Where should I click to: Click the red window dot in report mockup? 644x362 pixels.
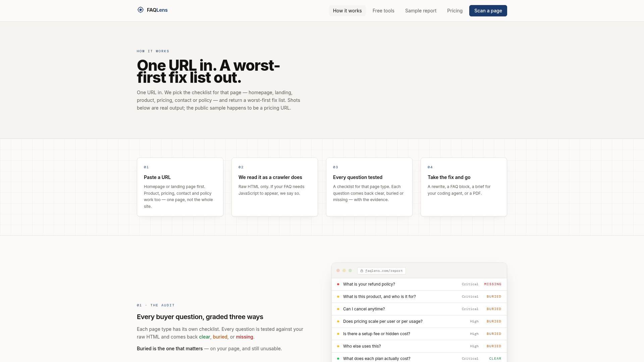[338, 270]
